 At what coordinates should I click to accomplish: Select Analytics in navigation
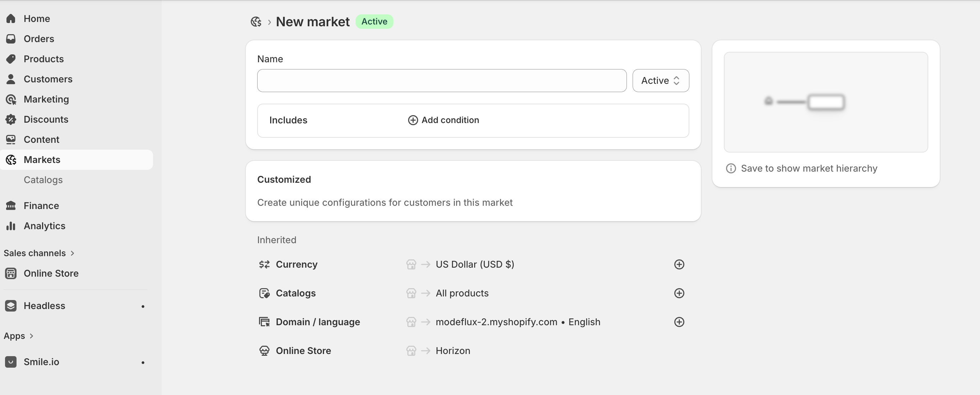[44, 226]
